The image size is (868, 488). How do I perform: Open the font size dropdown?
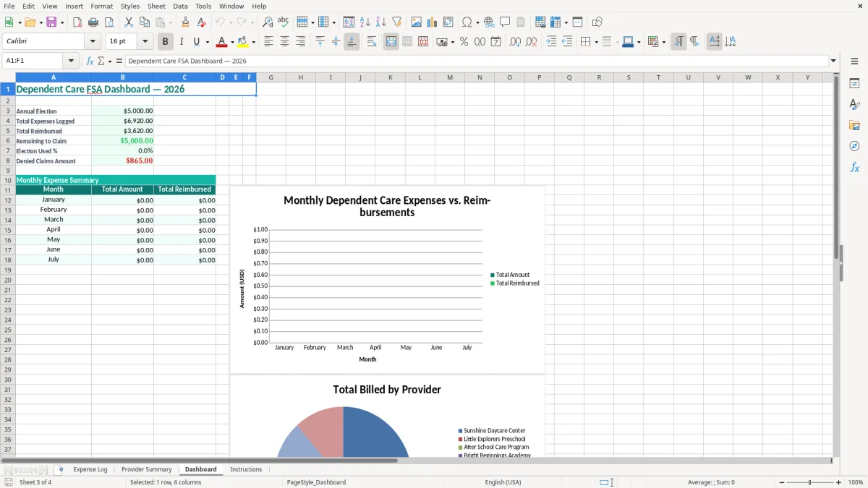click(145, 42)
